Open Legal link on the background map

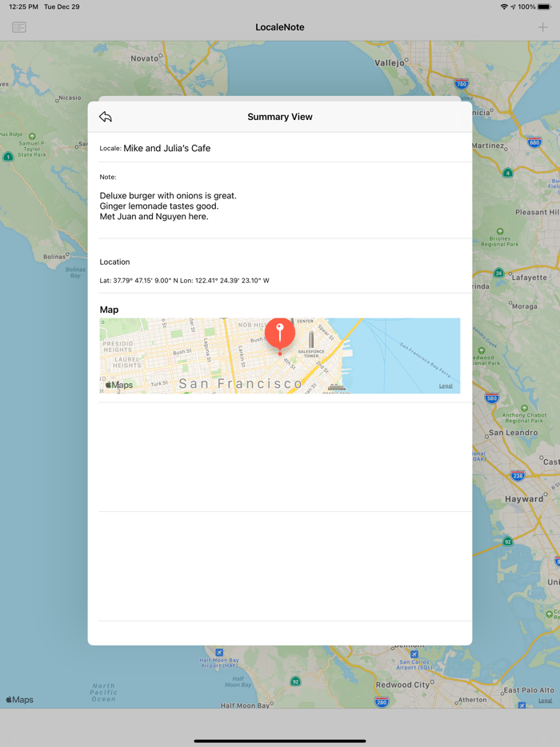click(545, 701)
